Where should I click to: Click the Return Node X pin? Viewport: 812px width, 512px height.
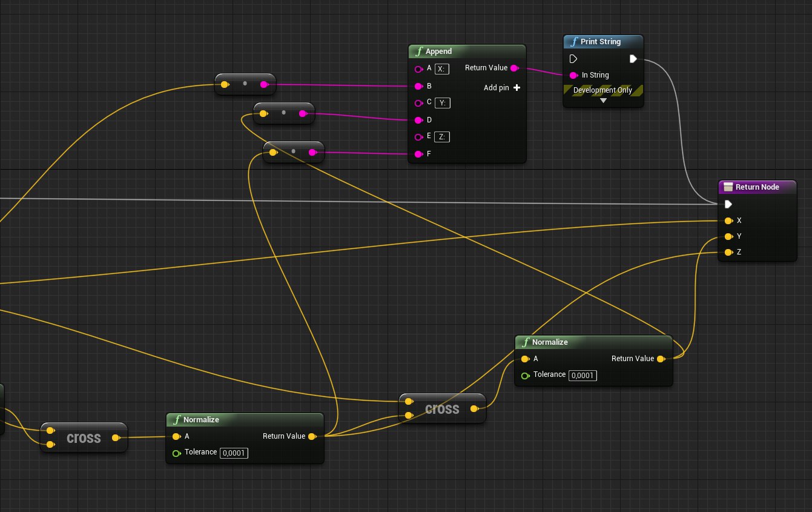point(728,221)
